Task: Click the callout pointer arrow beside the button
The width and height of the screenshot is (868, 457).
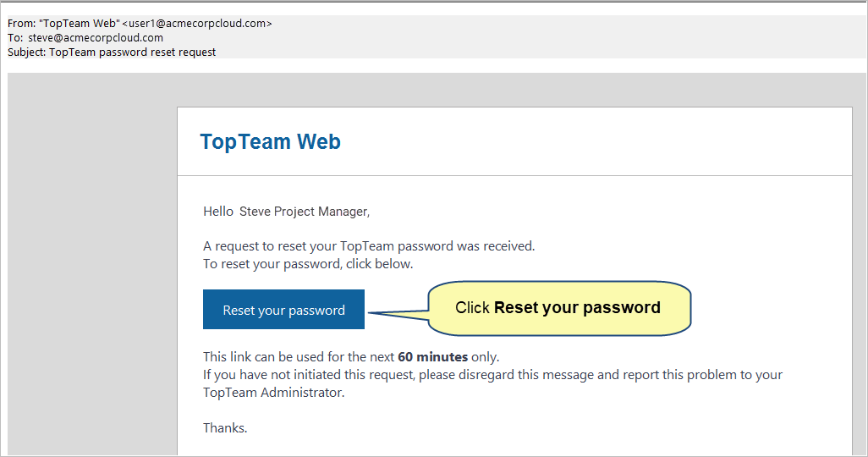Action: (x=398, y=314)
